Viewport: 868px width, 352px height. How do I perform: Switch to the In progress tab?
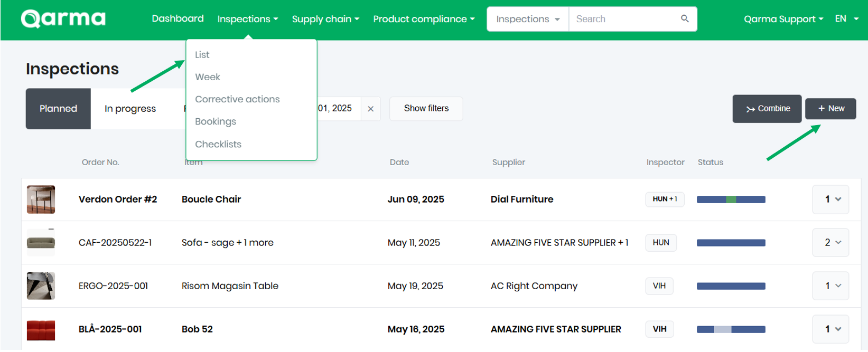tap(130, 109)
